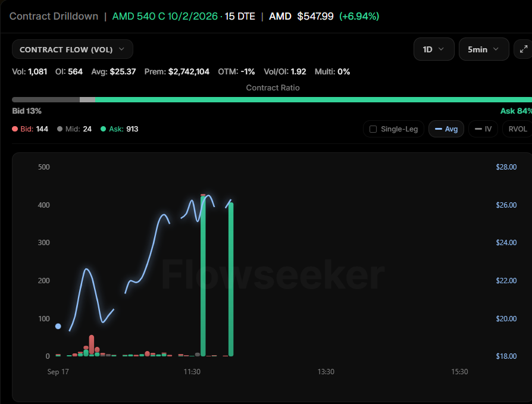Screen dimensions: 532x404
Task: Tick the Single-Leg checkbox
Action: (373, 129)
